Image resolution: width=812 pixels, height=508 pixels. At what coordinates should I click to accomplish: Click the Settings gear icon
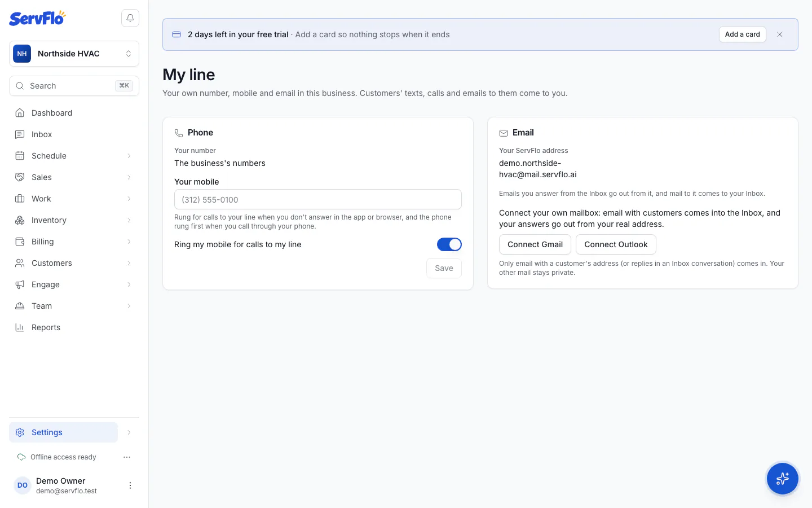pos(20,432)
